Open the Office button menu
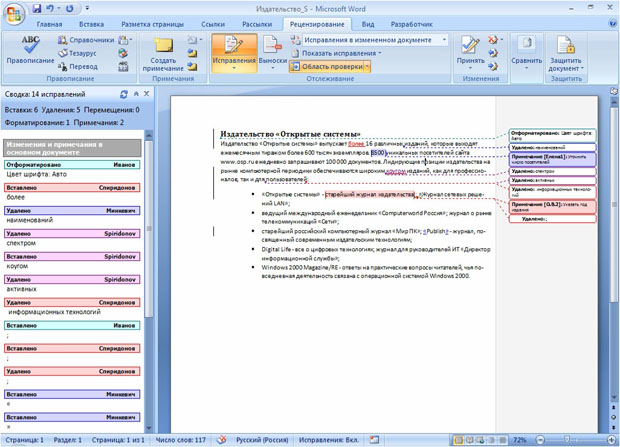 click(x=14, y=15)
